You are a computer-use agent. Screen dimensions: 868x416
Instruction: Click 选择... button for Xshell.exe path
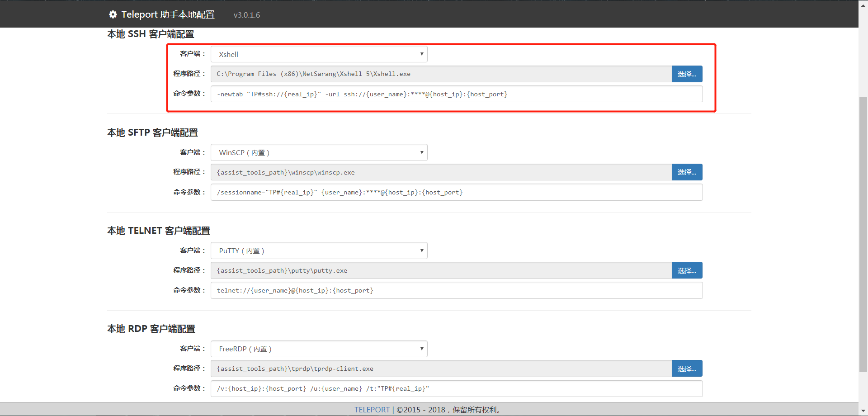click(687, 74)
